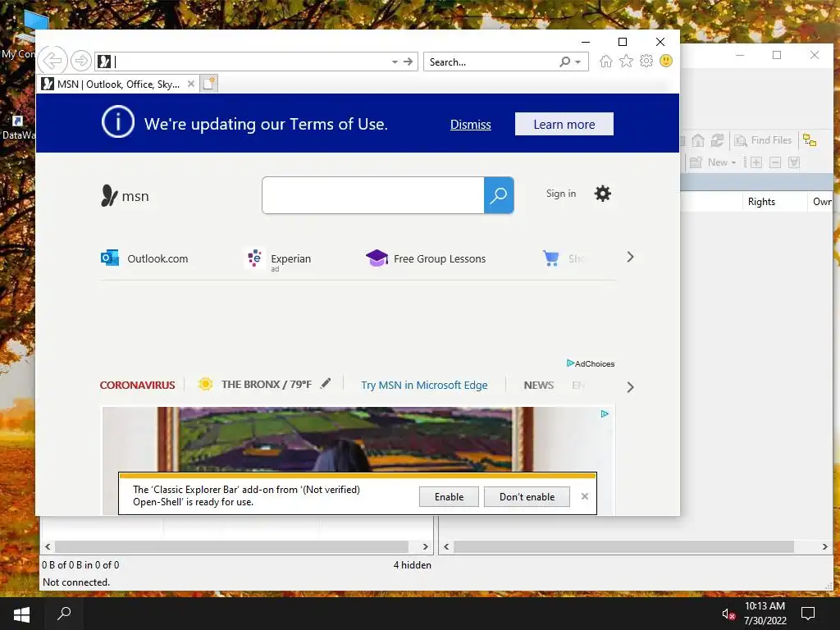Open MSN page settings gear
840x630 pixels.
[603, 194]
